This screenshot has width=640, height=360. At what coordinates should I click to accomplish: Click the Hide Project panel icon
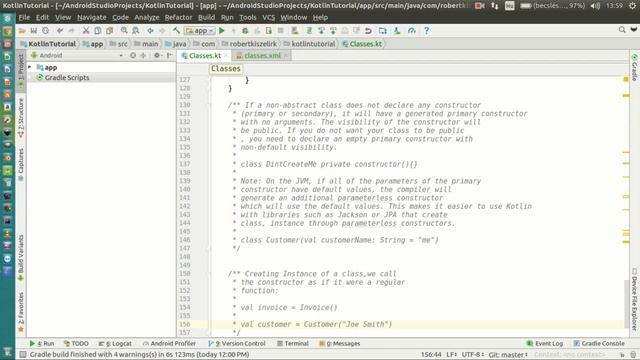[x=170, y=56]
